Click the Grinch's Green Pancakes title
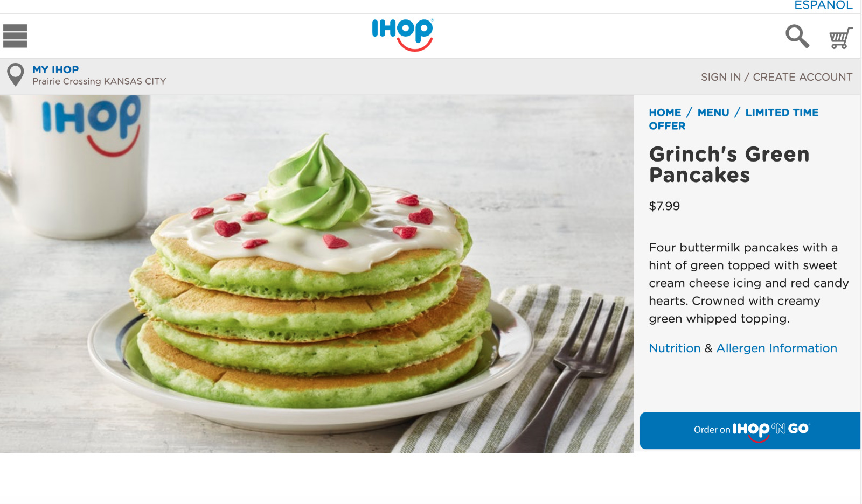The height and width of the screenshot is (504, 862). (x=729, y=165)
